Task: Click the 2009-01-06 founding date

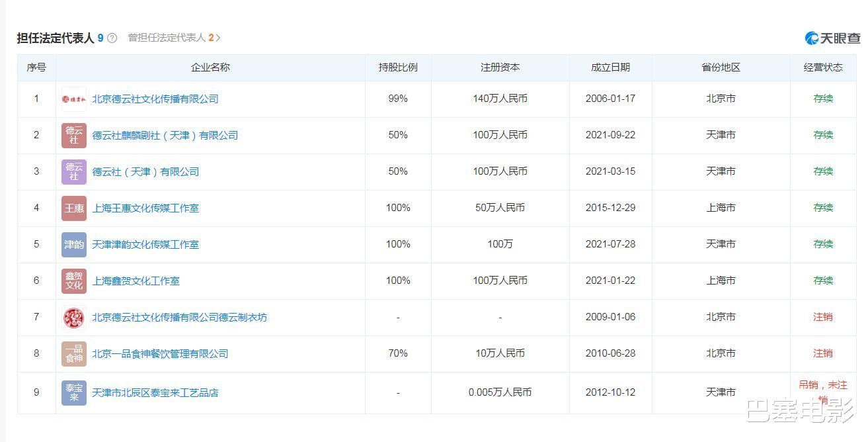Action: 611,317
